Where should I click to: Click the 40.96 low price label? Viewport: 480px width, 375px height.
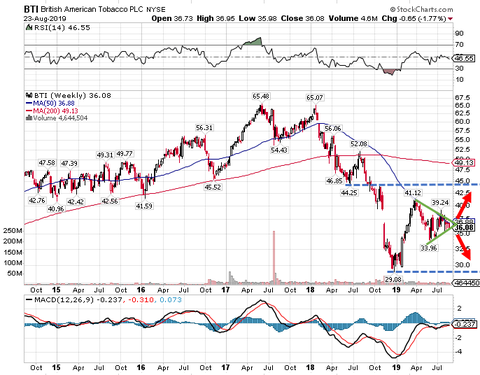(56, 209)
